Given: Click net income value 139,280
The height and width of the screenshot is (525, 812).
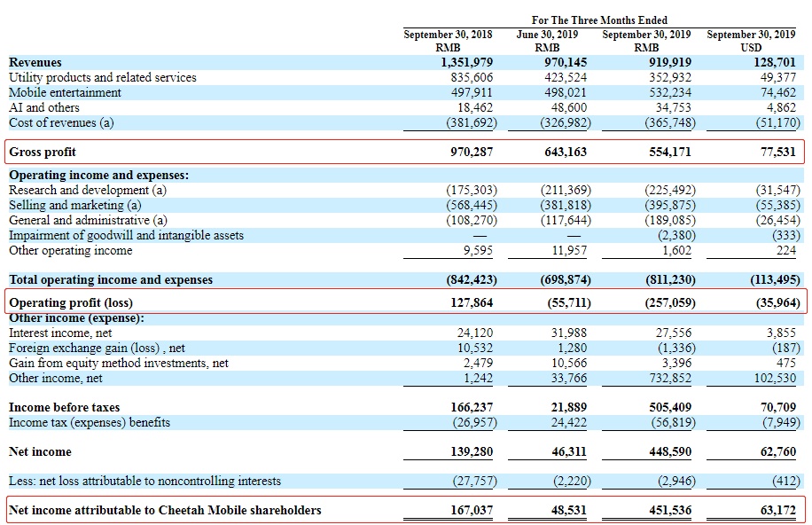Looking at the screenshot, I should coord(472,452).
